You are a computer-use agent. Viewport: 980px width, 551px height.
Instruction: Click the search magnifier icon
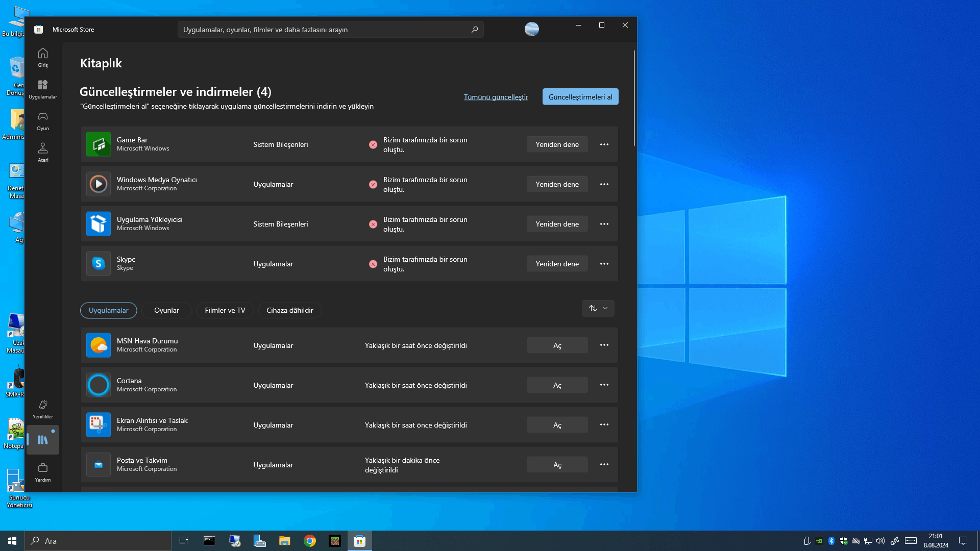pos(475,30)
